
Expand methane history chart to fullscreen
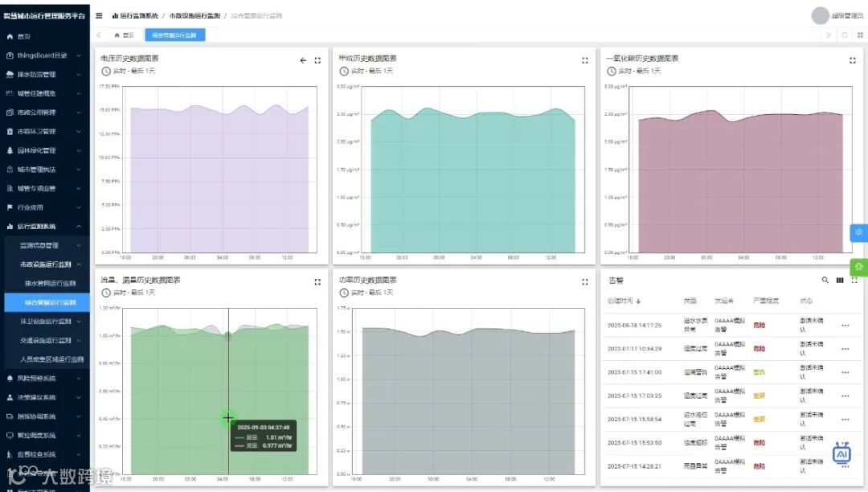(x=584, y=60)
